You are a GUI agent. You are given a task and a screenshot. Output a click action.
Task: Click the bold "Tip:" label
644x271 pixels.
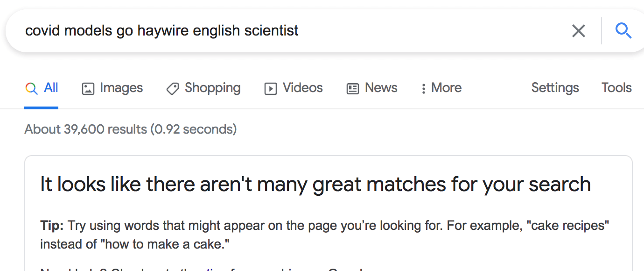click(52, 226)
